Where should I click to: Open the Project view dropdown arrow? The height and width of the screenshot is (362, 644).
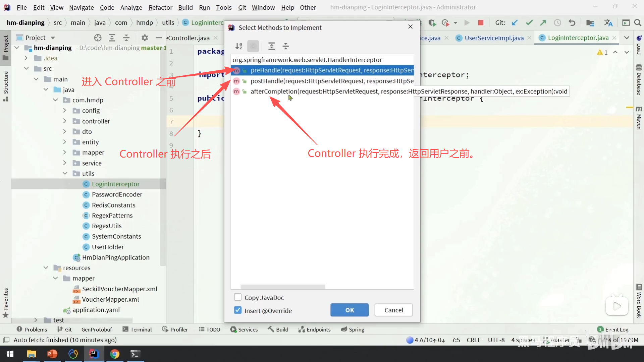[x=53, y=38]
